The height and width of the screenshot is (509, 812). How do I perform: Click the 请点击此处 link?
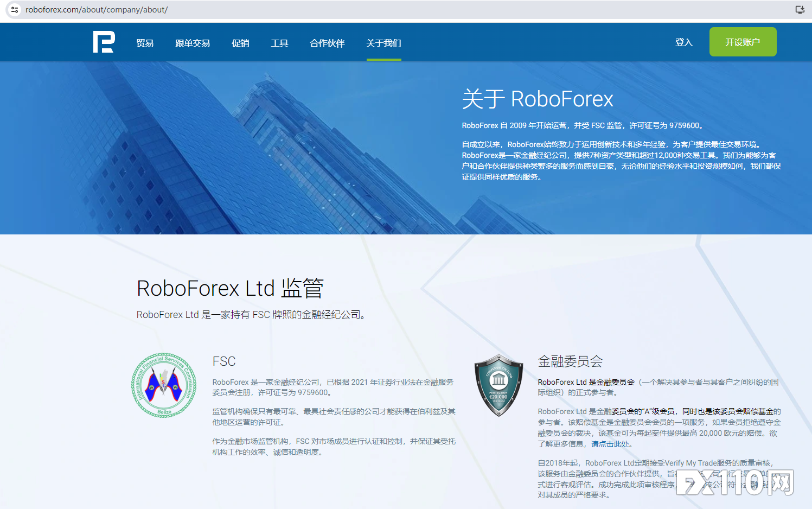[610, 444]
